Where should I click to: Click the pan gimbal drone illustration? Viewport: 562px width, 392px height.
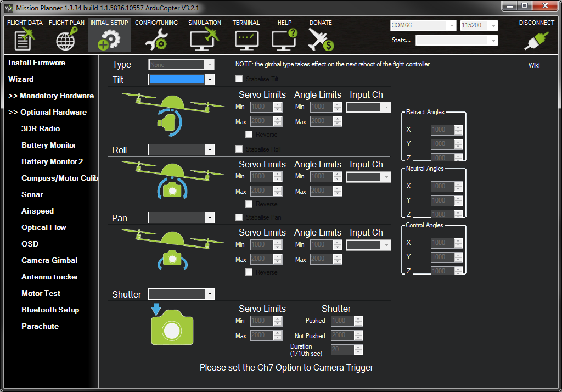click(x=173, y=250)
